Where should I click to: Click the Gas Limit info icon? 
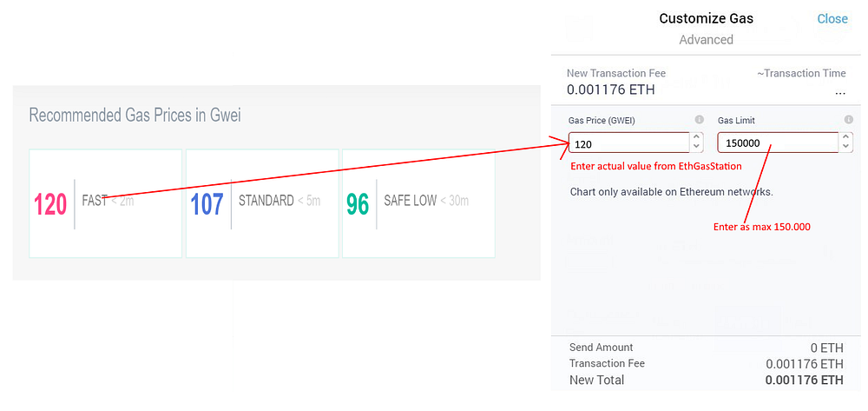(x=849, y=120)
